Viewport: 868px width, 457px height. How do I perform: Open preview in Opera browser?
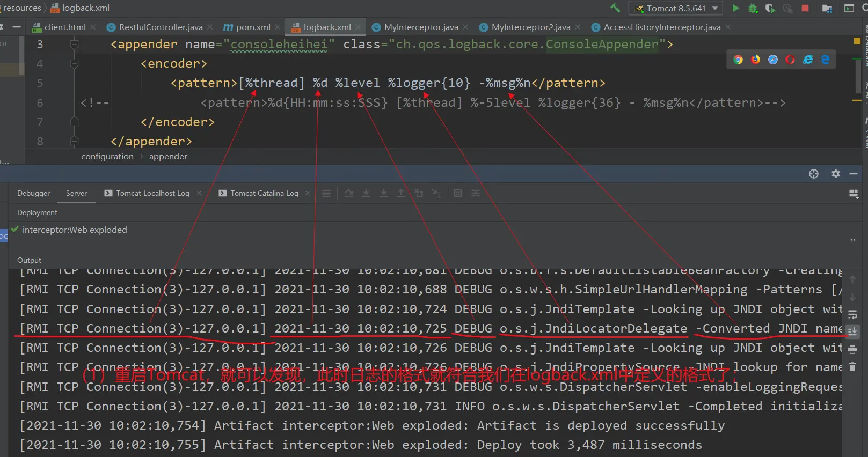click(x=790, y=60)
